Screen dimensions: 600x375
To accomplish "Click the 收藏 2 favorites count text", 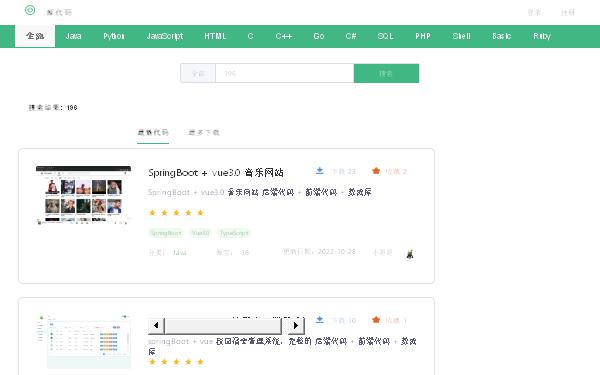I will 396,171.
